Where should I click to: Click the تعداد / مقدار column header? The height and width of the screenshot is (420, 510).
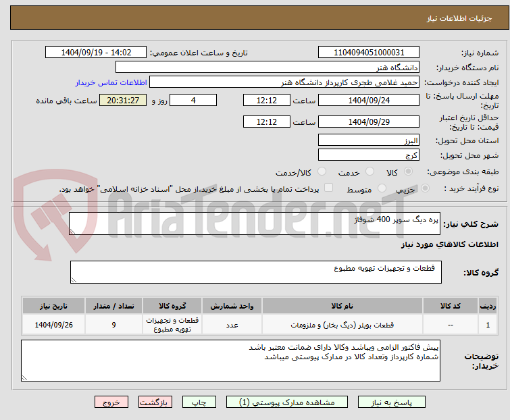(x=113, y=306)
